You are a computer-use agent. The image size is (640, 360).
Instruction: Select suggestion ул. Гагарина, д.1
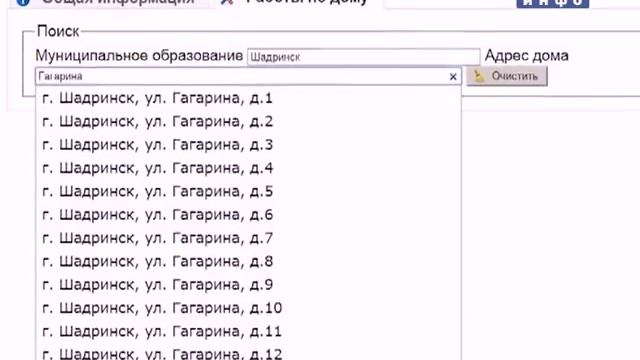coord(248,98)
